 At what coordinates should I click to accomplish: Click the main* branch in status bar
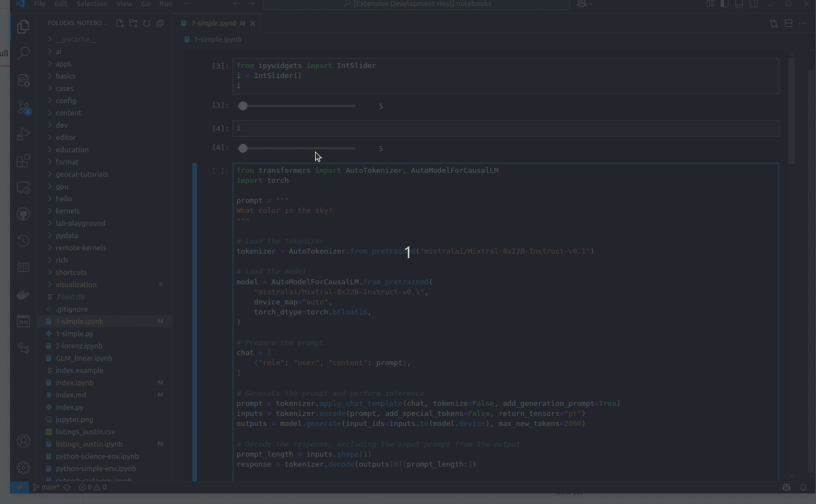46,487
